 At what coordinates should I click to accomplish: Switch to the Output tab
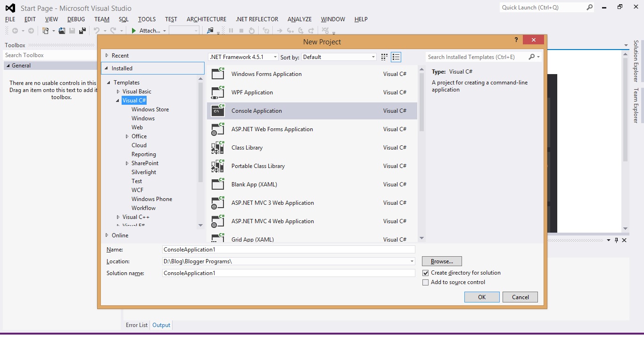[x=161, y=325]
